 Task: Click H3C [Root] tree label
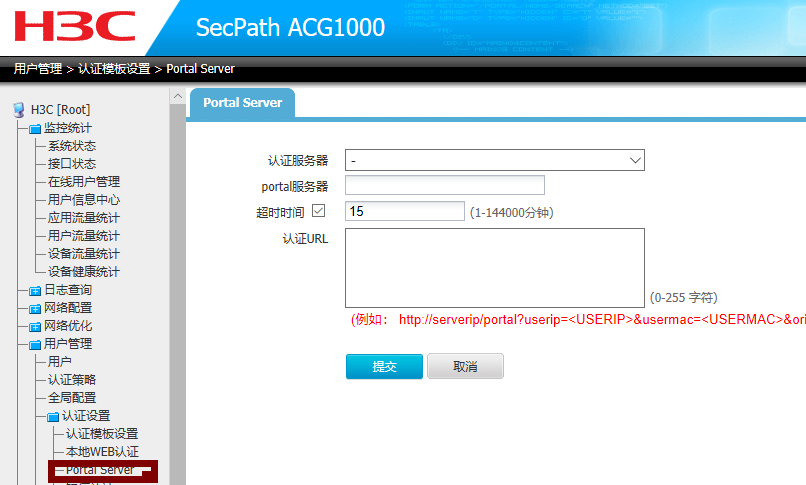[60, 110]
